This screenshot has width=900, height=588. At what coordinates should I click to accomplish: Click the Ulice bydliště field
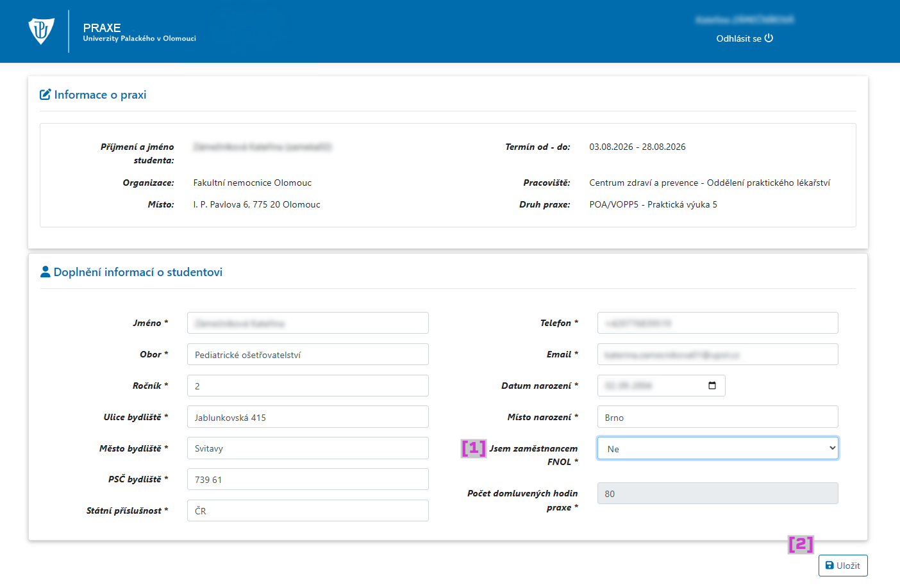(308, 418)
